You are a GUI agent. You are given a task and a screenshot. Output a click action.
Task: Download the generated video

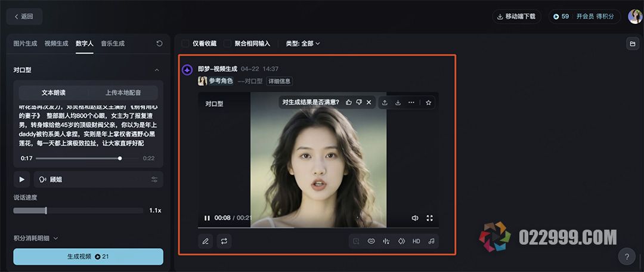pos(398,103)
